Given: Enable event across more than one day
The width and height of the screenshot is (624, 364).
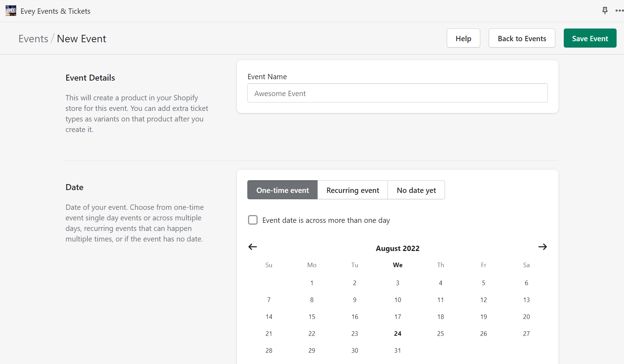Looking at the screenshot, I should tap(253, 220).
